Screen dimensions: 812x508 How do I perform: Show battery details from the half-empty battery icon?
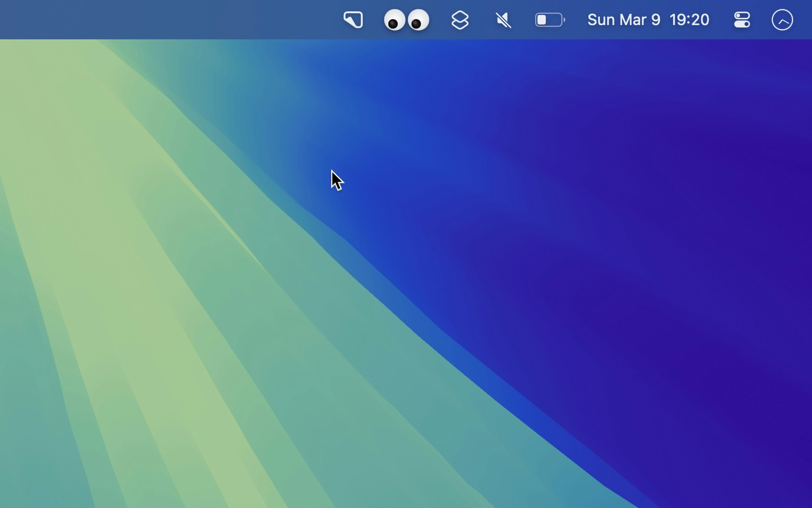[x=550, y=20]
